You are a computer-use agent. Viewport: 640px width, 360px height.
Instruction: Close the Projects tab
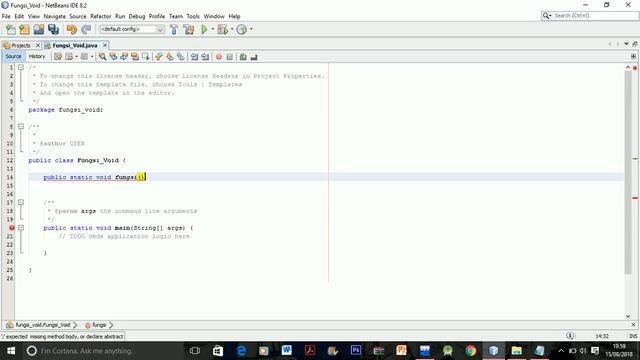point(38,45)
